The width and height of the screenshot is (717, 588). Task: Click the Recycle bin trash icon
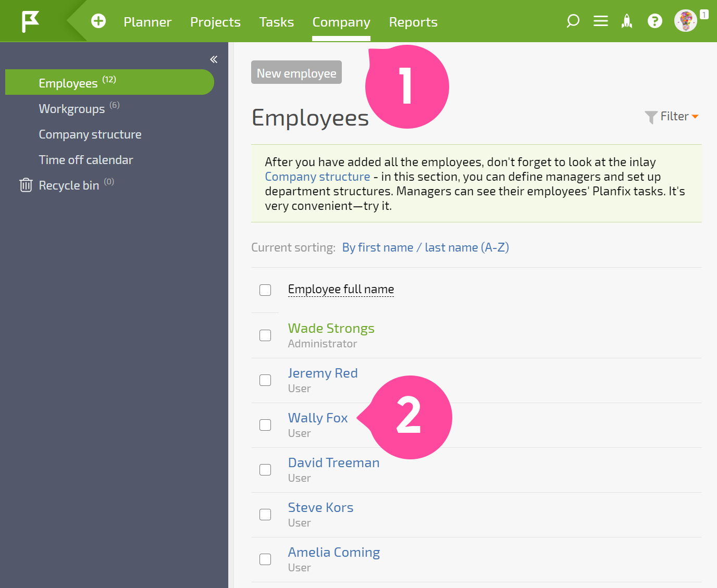(26, 185)
